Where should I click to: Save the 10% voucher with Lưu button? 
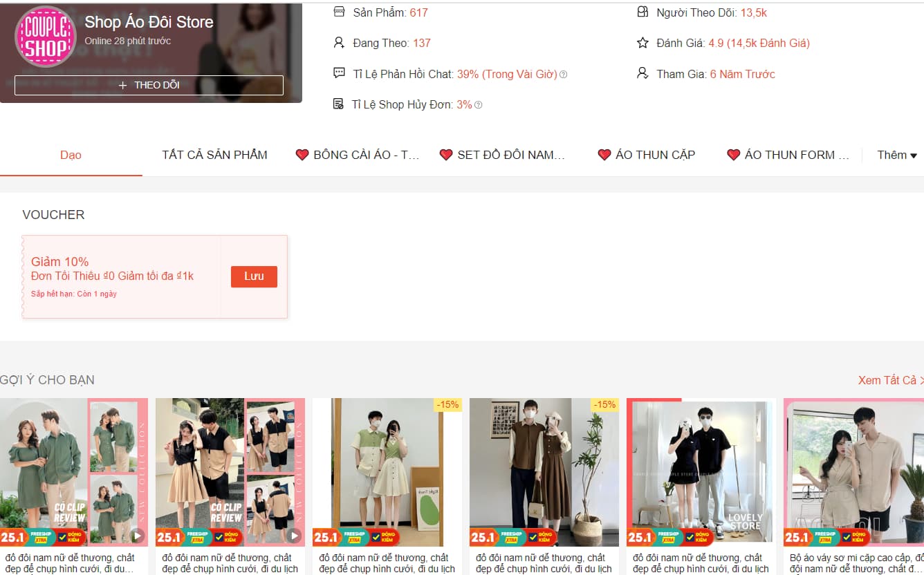254,276
